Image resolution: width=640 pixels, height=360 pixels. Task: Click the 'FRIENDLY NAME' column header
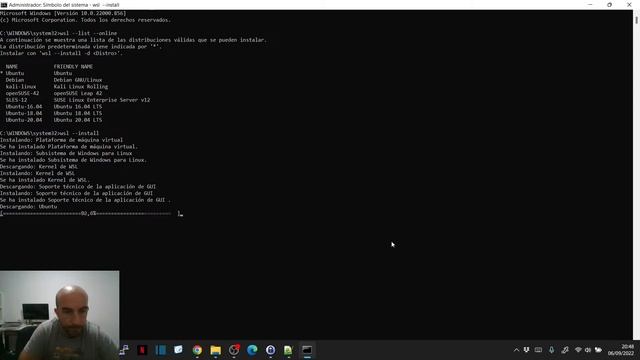point(73,67)
